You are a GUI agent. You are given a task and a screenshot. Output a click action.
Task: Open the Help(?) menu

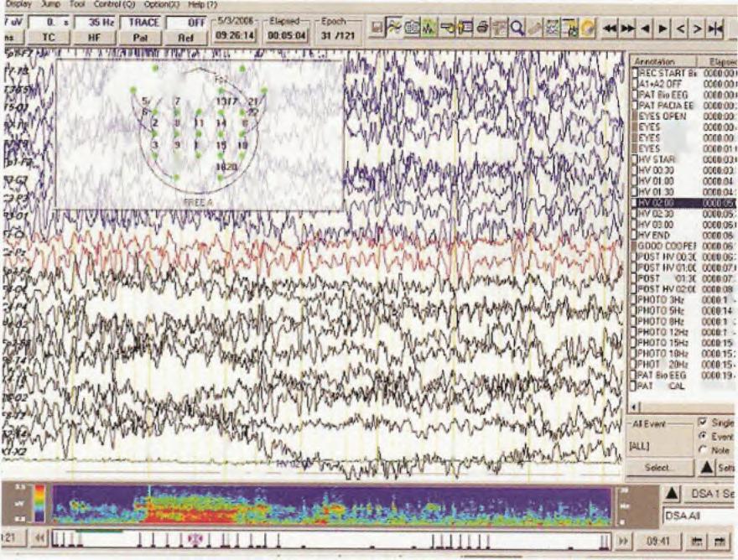pos(202,5)
